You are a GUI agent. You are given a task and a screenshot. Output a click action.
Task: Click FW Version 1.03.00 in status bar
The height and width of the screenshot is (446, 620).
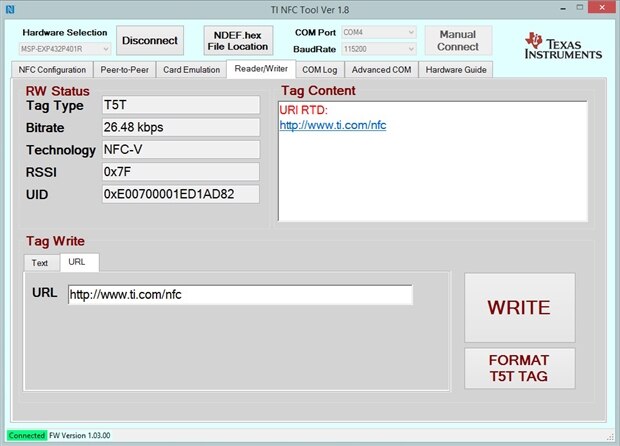point(79,435)
